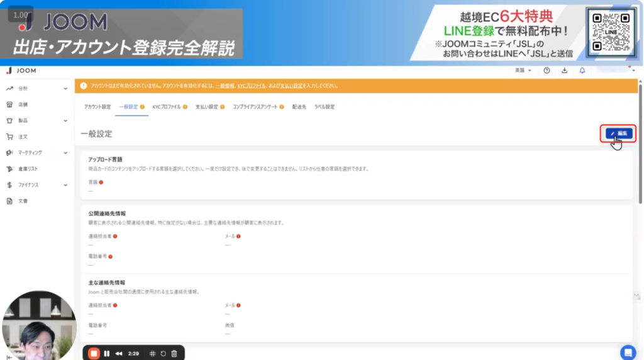This screenshot has height=360, width=644.
Task: Click the blue 編集 edit button
Action: point(619,133)
